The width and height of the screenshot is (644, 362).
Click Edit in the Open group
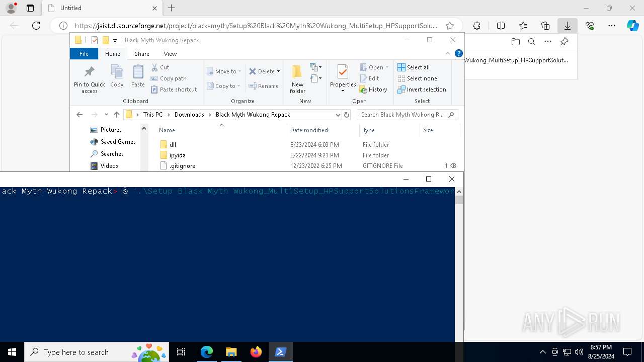(x=369, y=78)
